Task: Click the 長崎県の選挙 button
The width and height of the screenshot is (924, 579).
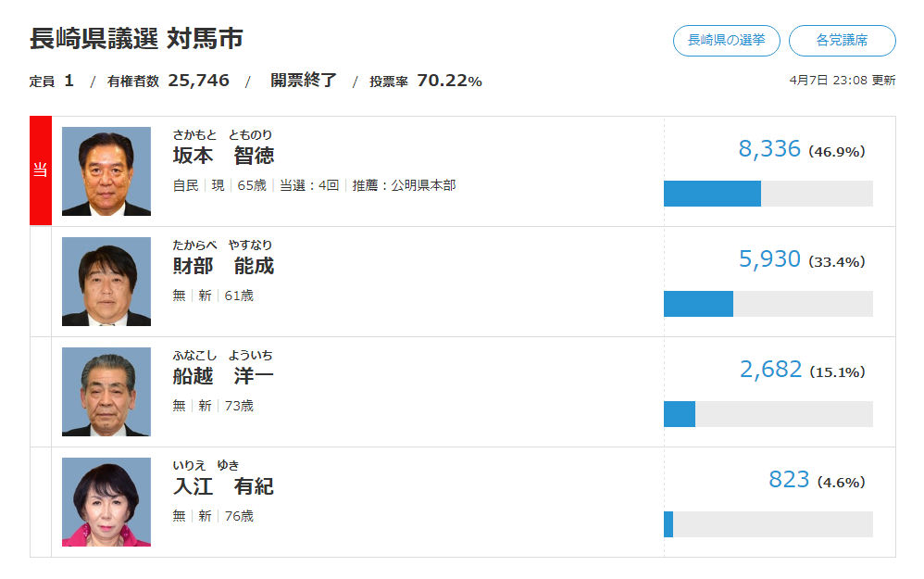Action: [x=726, y=41]
